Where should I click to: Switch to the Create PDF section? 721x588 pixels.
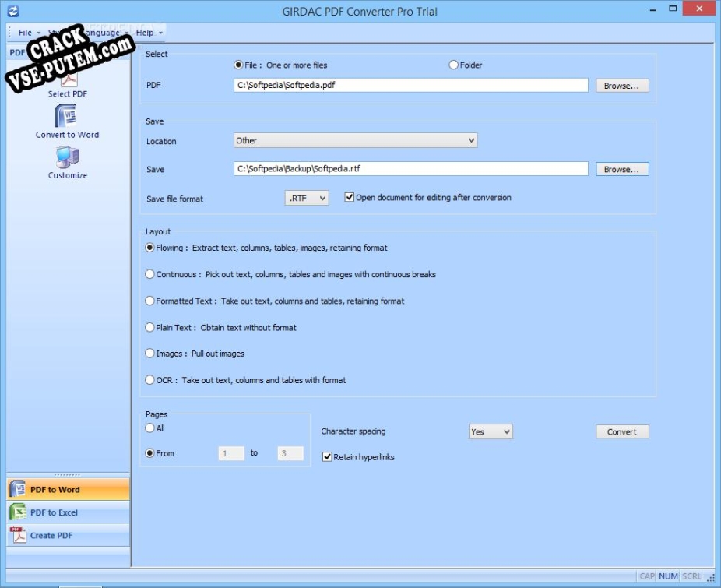pyautogui.click(x=68, y=535)
